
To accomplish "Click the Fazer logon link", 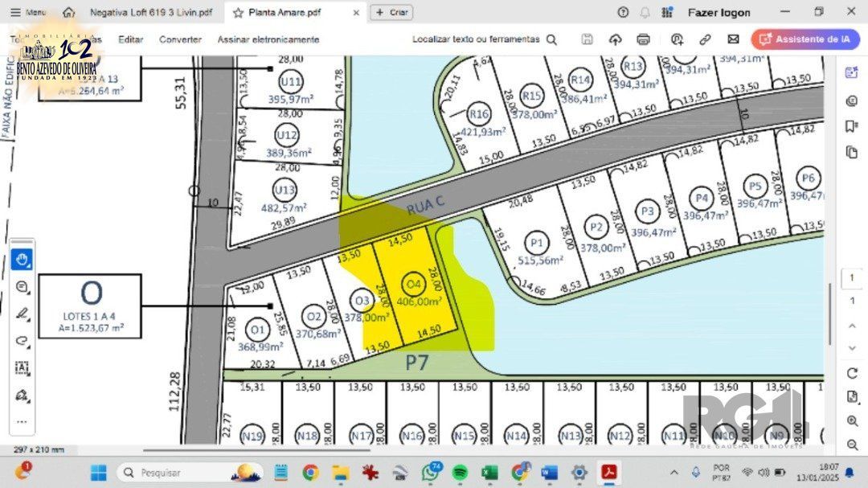I will 719,12.
